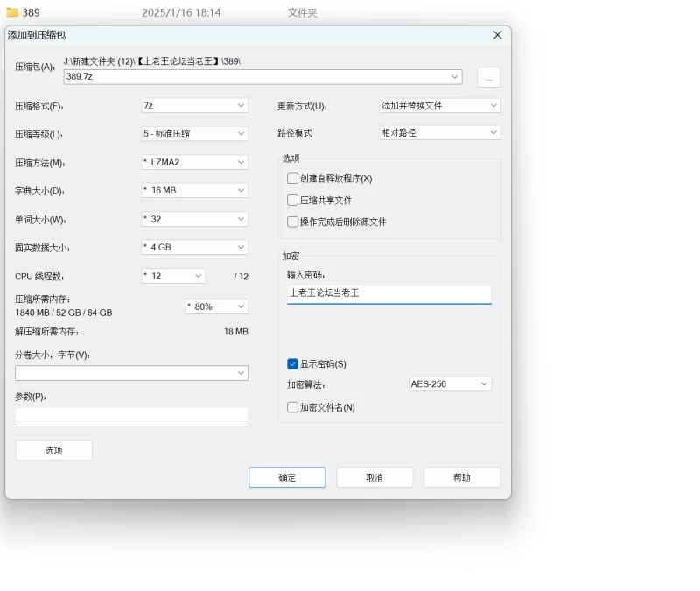Click the date 2025/1/16 18:14
This screenshot has height=591, width=700.
pyautogui.click(x=181, y=12)
